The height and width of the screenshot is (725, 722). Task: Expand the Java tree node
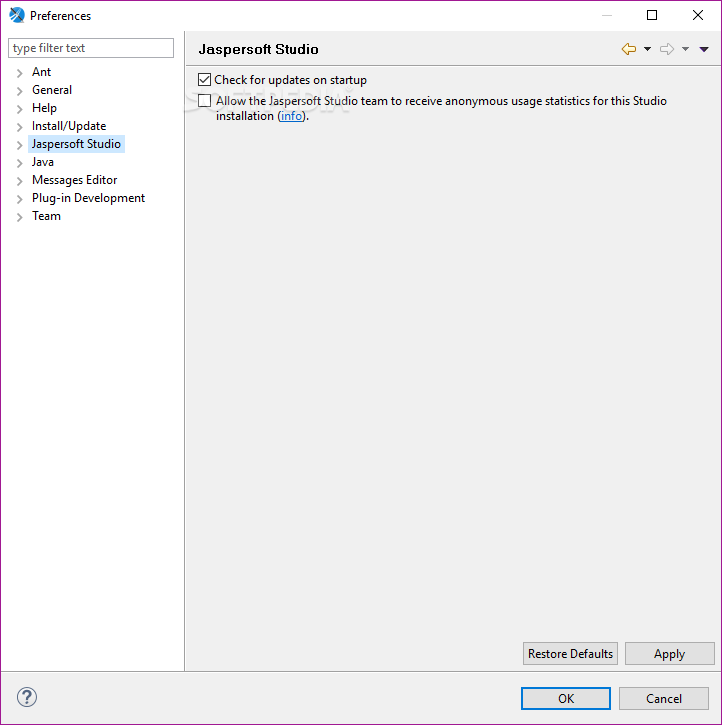[19, 163]
